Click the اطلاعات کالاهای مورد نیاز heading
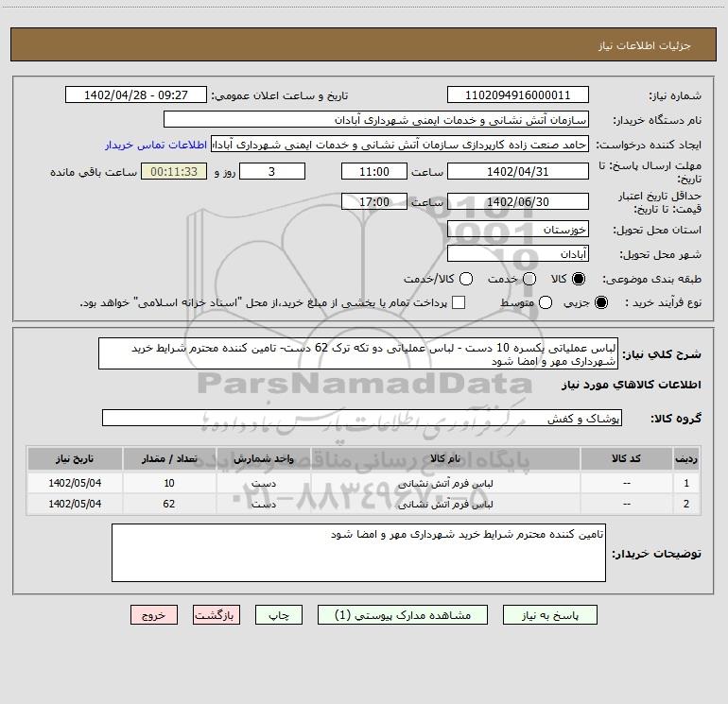The image size is (728, 704). [632, 385]
